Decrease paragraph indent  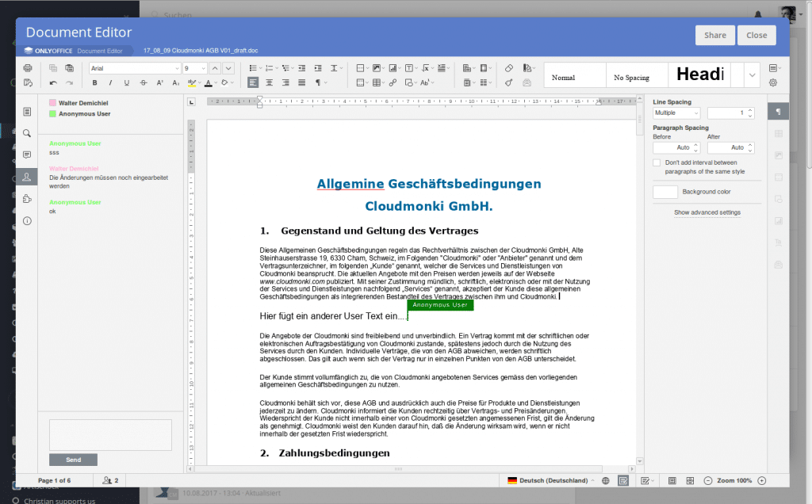302,68
